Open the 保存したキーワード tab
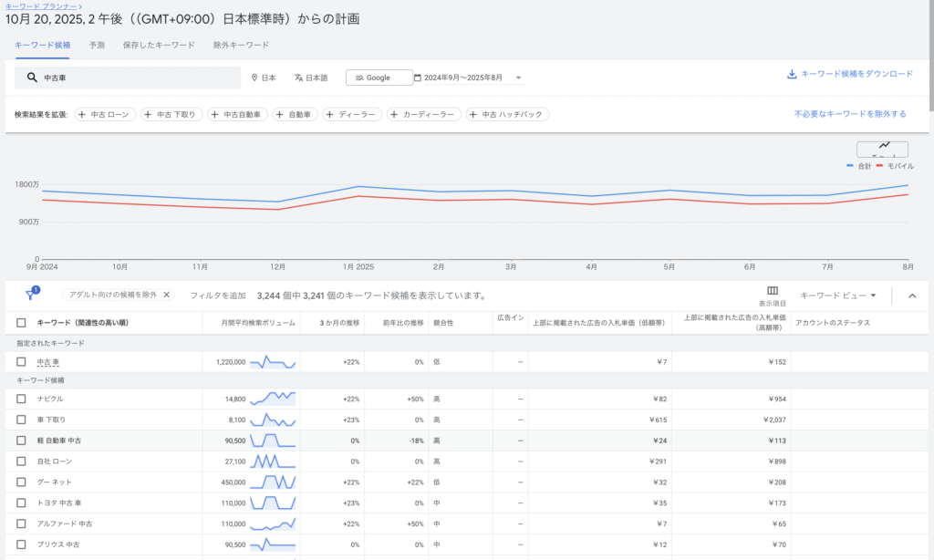934x560 pixels. [x=159, y=44]
